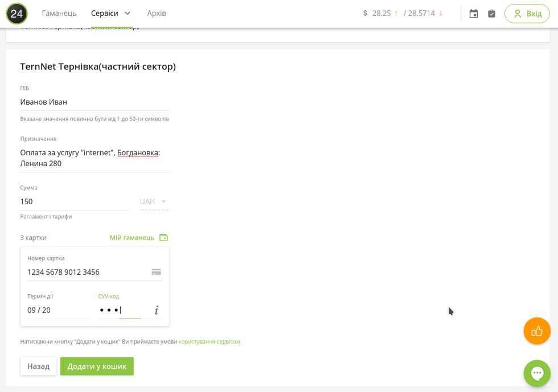Click the Додати у кошик button
The image size is (558, 392).
[x=97, y=366]
